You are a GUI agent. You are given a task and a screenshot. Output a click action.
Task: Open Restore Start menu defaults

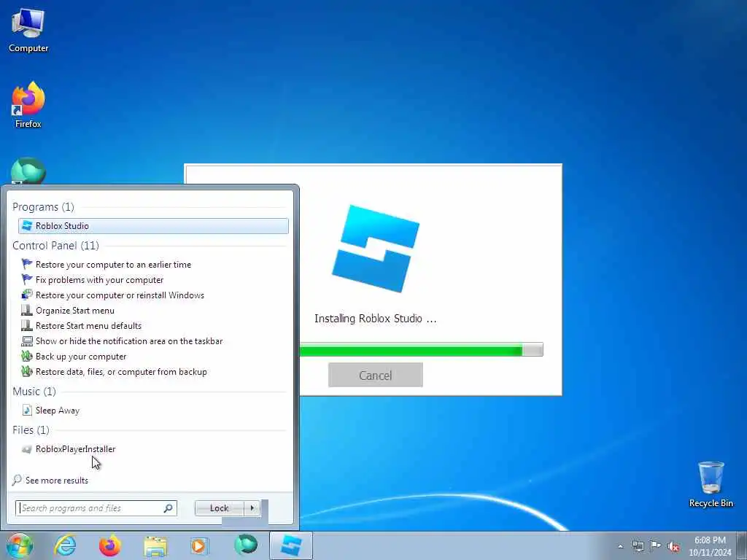click(88, 325)
